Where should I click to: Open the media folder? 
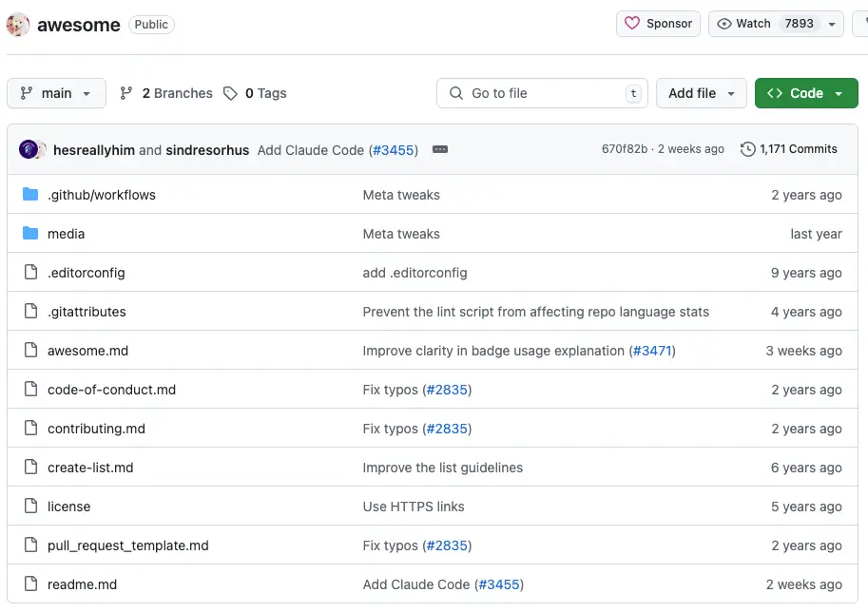point(66,234)
